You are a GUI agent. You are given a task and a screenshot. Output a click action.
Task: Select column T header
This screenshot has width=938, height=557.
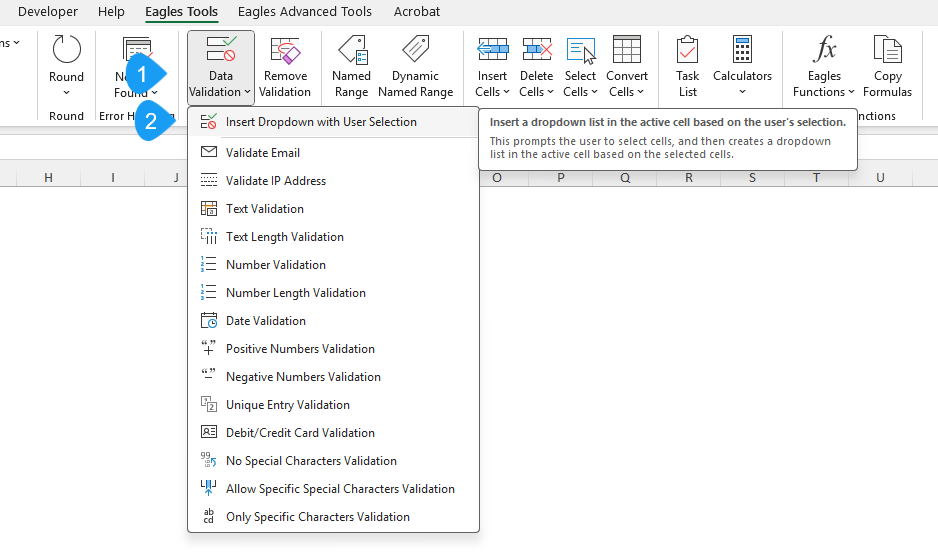[x=816, y=178]
